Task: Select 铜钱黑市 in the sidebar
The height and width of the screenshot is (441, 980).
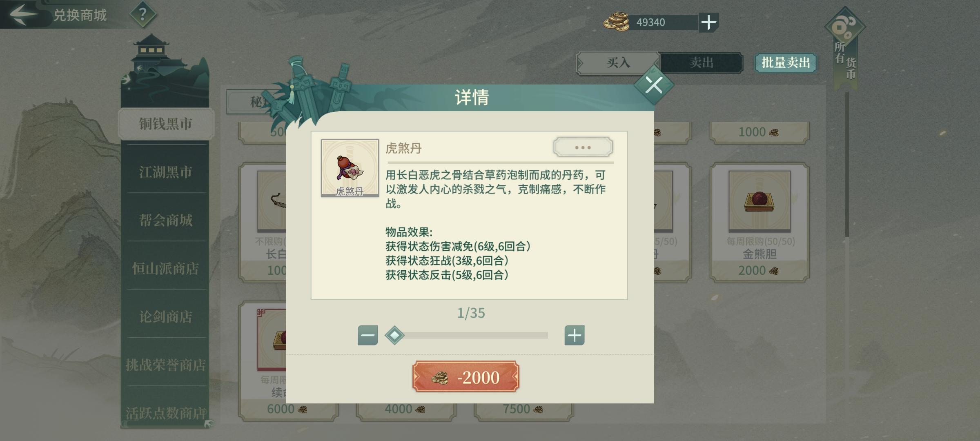Action: pos(166,124)
